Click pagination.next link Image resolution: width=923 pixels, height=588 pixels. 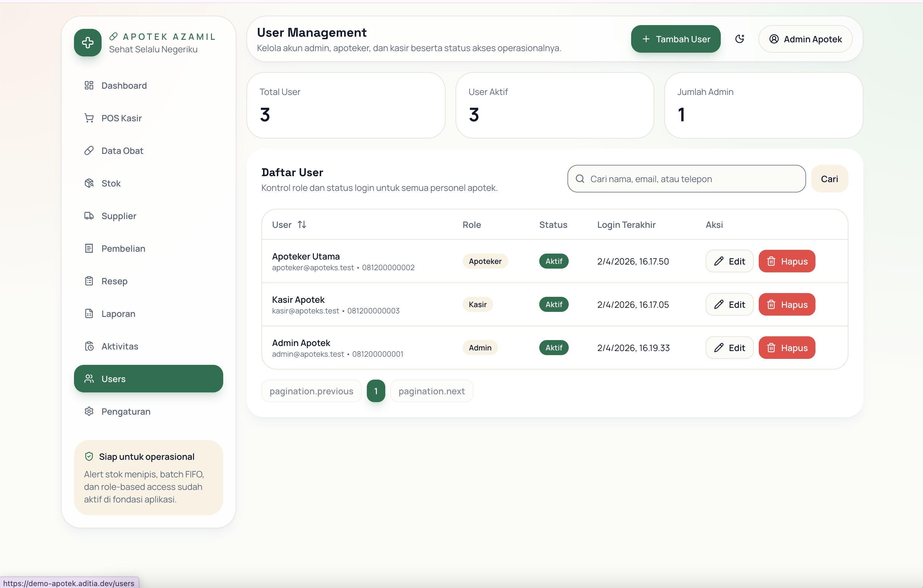pyautogui.click(x=432, y=391)
